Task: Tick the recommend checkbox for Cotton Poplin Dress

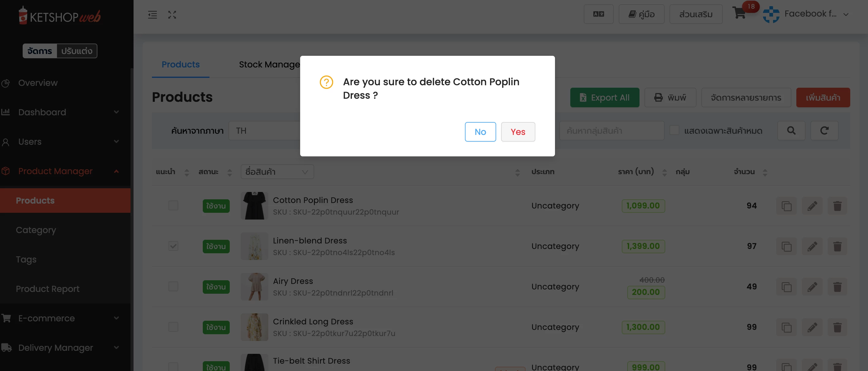Action: 173,205
